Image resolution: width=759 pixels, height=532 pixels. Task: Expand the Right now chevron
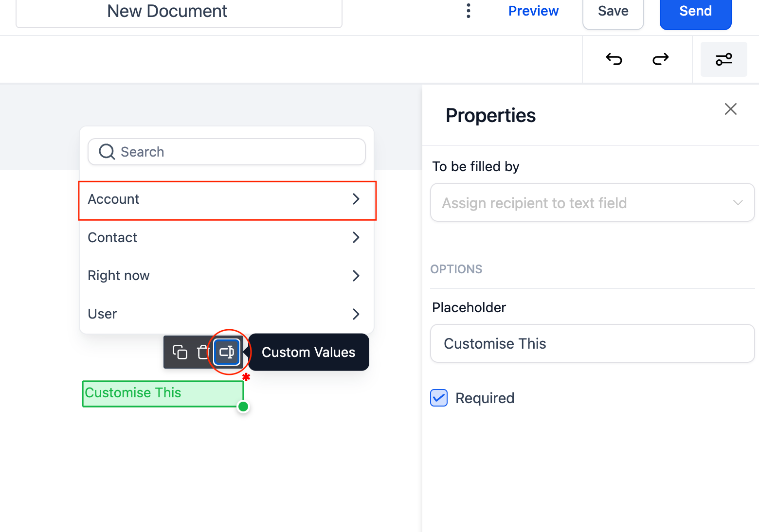click(356, 276)
